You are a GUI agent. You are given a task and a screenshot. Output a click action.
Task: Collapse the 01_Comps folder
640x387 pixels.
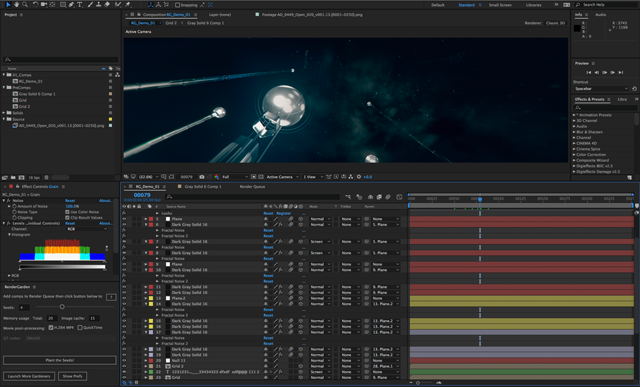coord(4,75)
